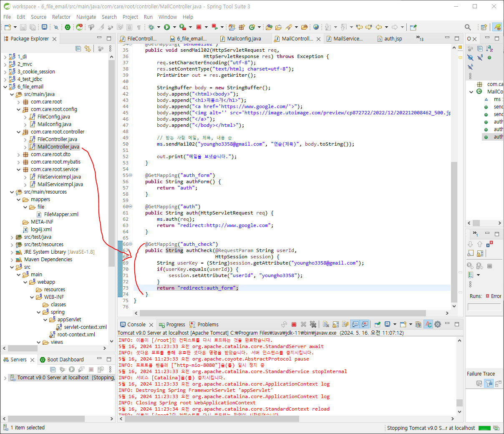Toggle Show Console When Standard Error Changes

click(x=365, y=324)
